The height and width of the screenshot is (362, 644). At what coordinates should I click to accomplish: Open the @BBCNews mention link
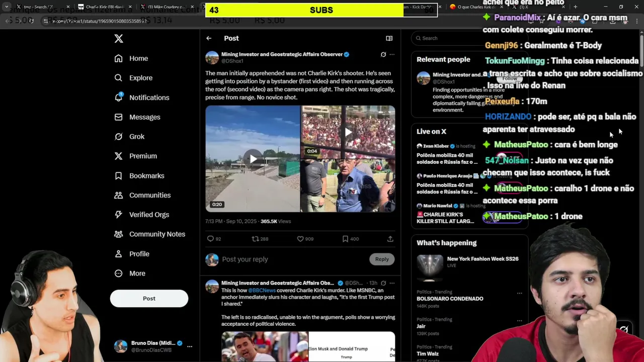tap(262, 291)
